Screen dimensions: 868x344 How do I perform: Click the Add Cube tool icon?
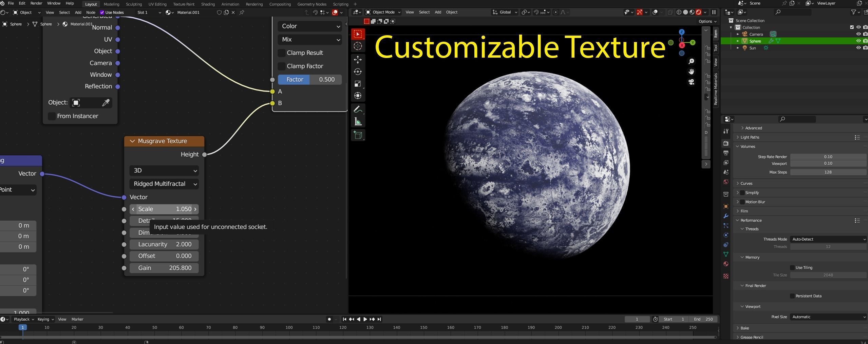pyautogui.click(x=358, y=135)
